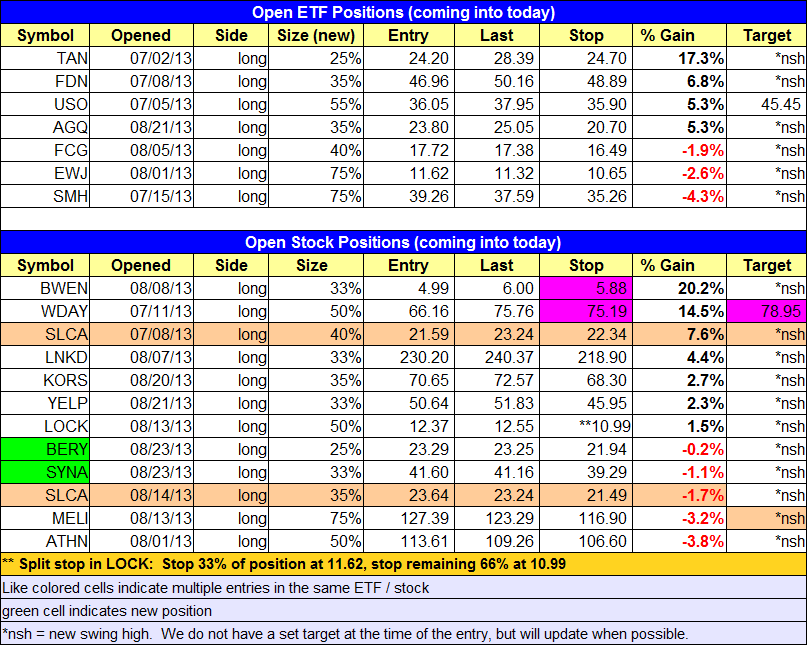Select magenta WDAY stop cell 75.19
Image resolution: width=812 pixels, height=670 pixels.
coord(586,311)
